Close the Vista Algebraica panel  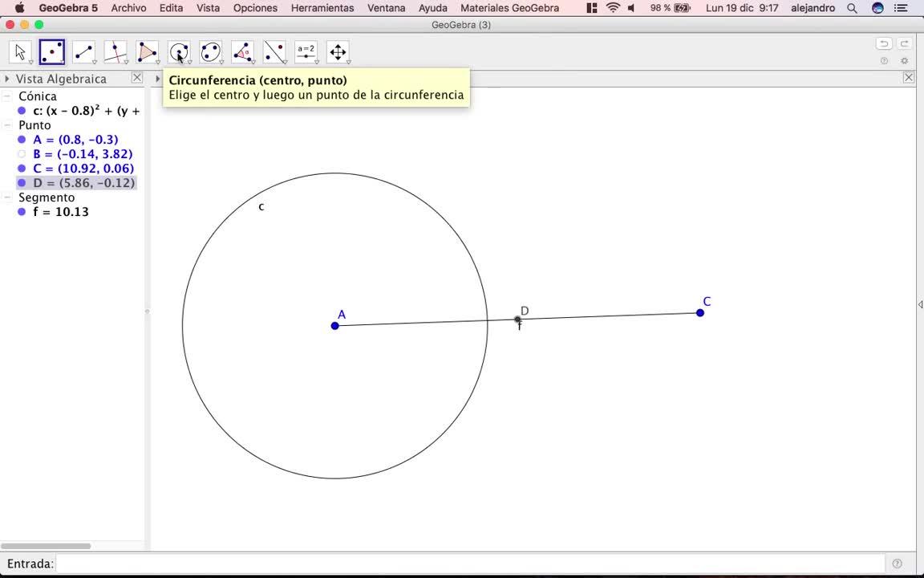click(136, 77)
